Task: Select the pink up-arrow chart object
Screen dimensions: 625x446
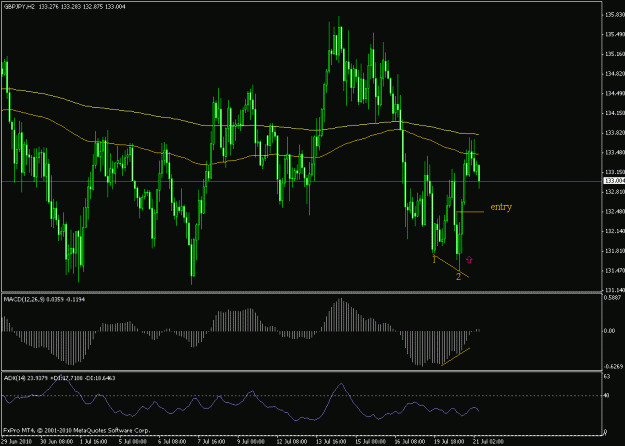Action: pyautogui.click(x=469, y=260)
